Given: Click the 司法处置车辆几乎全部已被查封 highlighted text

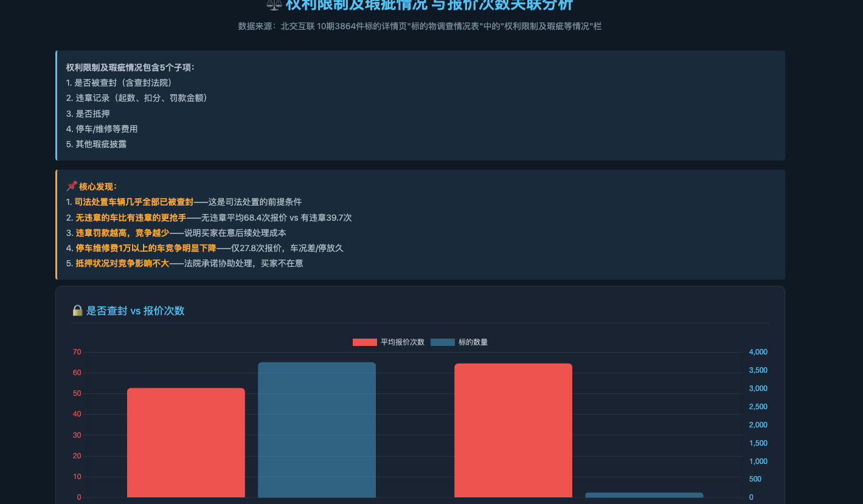Looking at the screenshot, I should coord(134,202).
